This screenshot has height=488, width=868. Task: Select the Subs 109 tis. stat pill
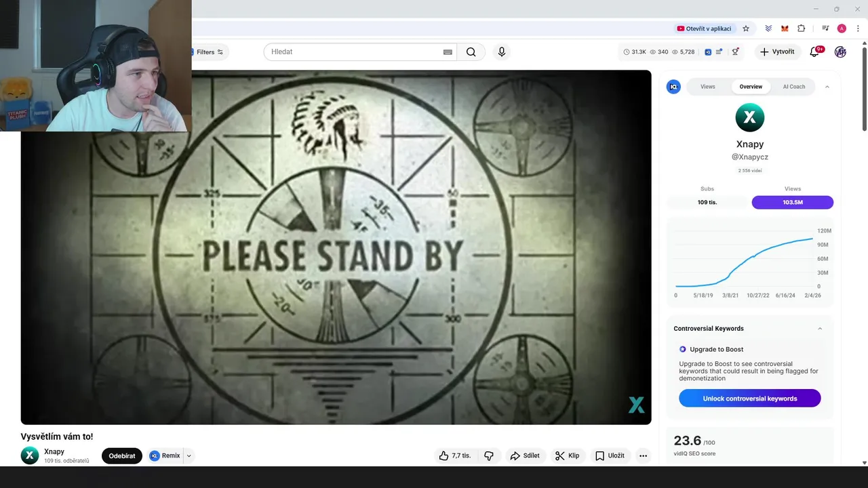pyautogui.click(x=707, y=202)
